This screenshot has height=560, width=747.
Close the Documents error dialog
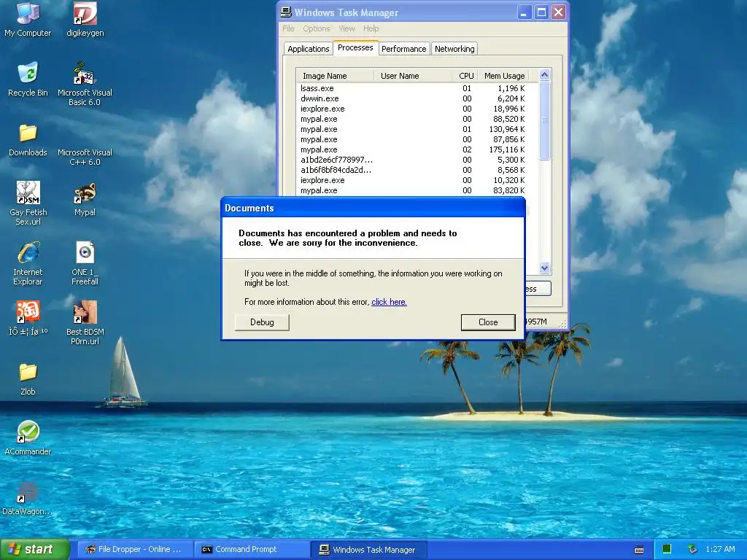click(488, 322)
